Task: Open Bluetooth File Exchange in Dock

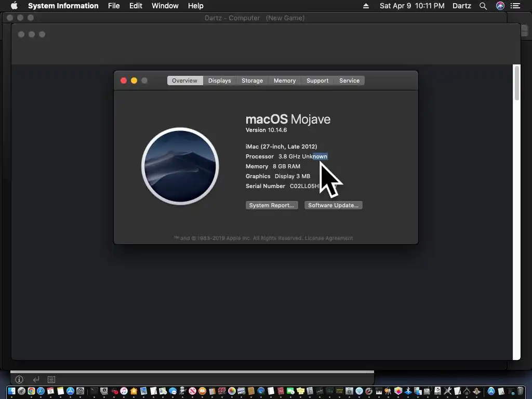Action: coord(408,391)
